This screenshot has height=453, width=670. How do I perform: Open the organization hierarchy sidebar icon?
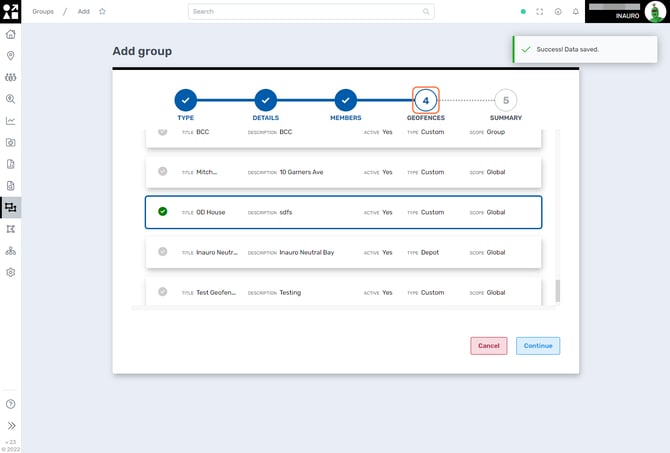(11, 251)
